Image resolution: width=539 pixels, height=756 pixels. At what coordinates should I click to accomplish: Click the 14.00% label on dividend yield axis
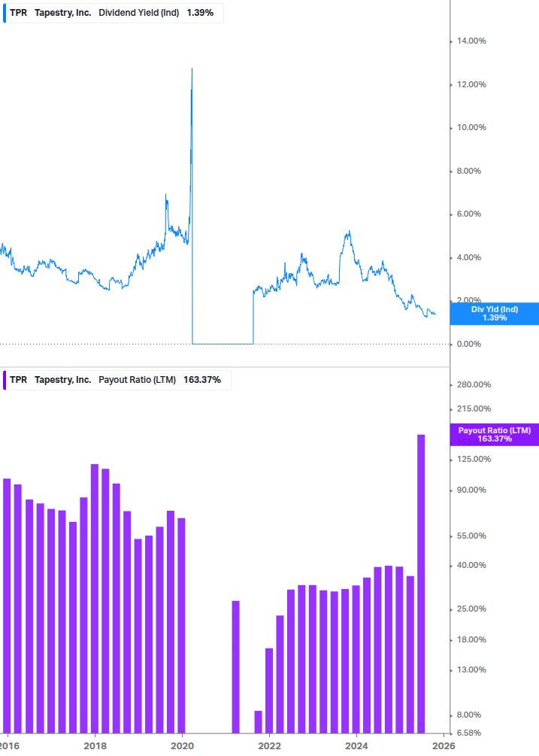coord(472,41)
